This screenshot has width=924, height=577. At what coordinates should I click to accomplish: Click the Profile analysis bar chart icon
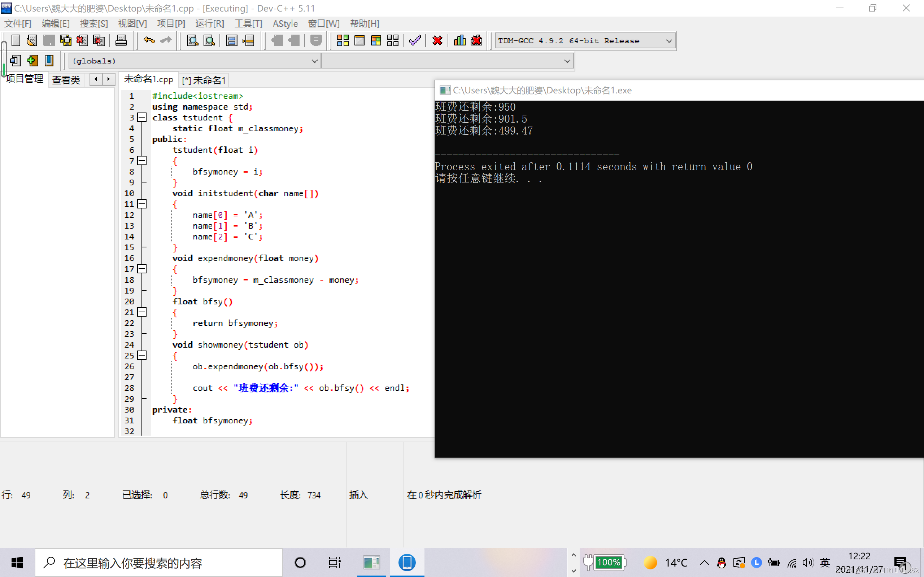[x=460, y=40]
